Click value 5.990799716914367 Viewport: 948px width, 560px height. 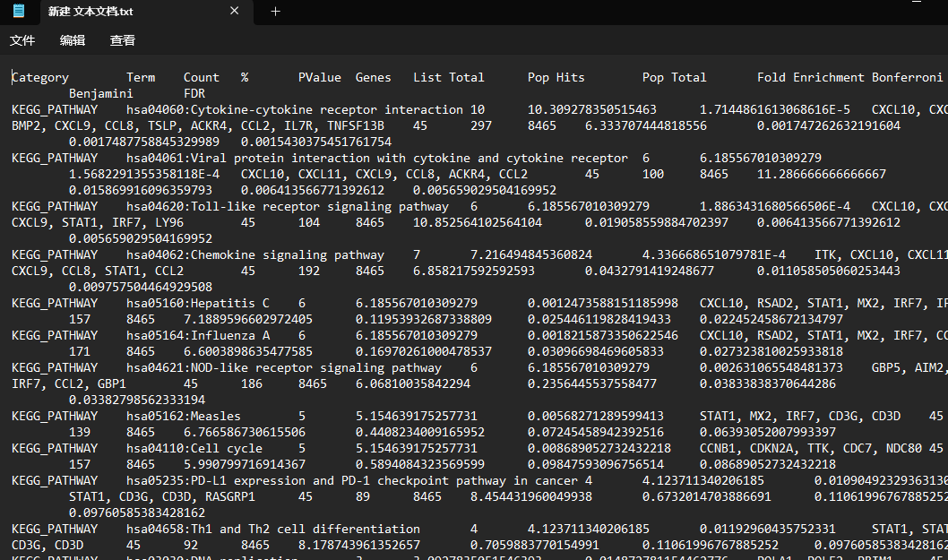(245, 464)
